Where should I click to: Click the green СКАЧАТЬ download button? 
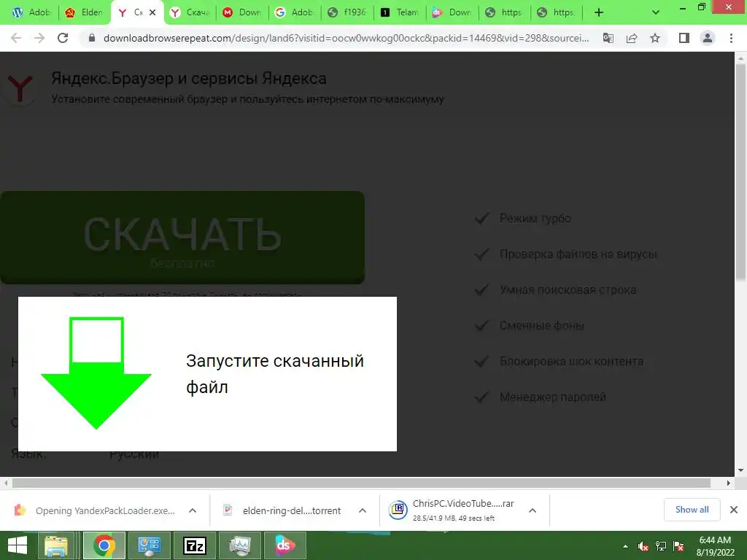[182, 238]
